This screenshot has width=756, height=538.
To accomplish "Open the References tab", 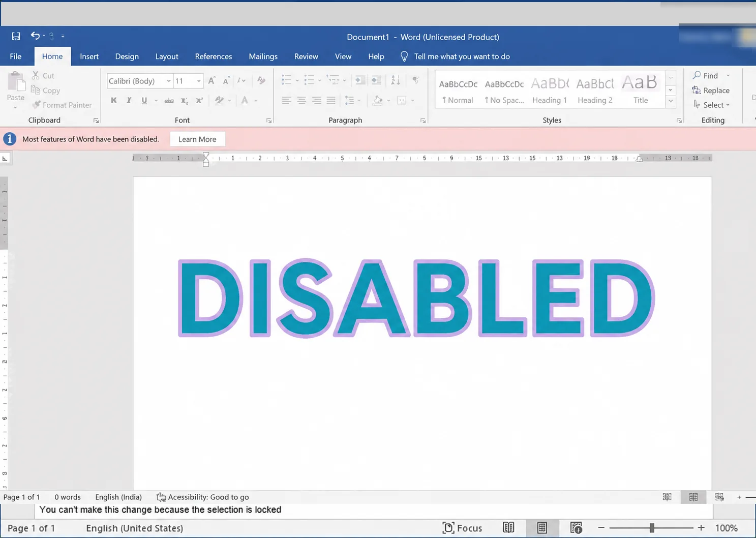I will (x=214, y=56).
